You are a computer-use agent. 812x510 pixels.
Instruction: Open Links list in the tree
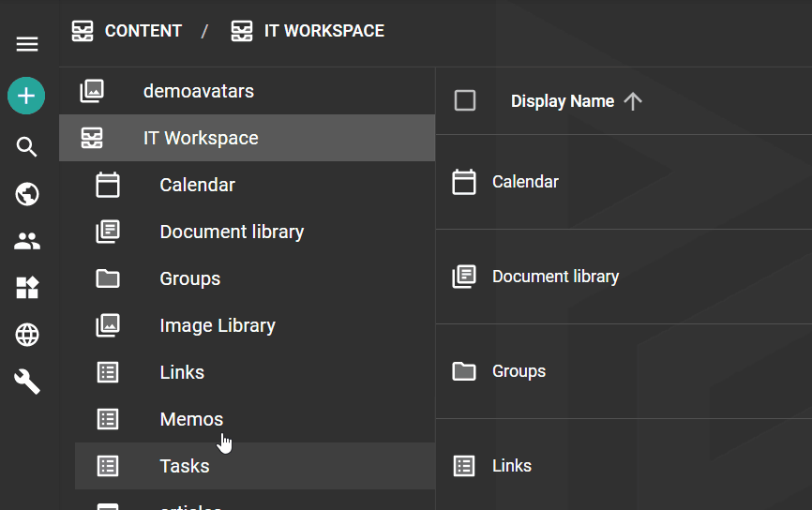(x=255, y=372)
